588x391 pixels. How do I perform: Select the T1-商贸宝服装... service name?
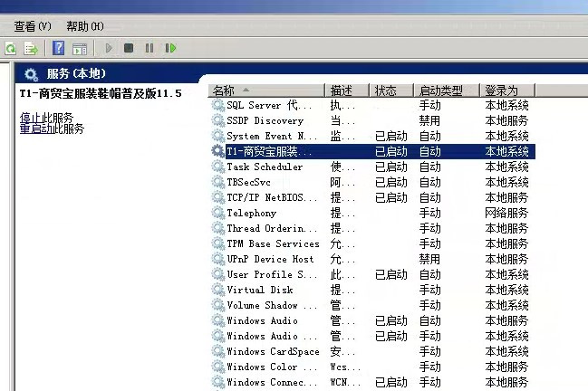[x=269, y=151]
